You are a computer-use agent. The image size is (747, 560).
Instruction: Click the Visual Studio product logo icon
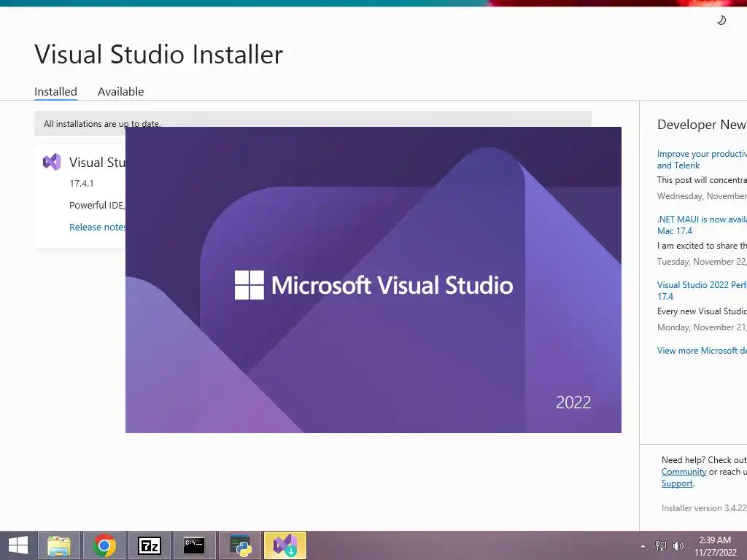(x=52, y=162)
